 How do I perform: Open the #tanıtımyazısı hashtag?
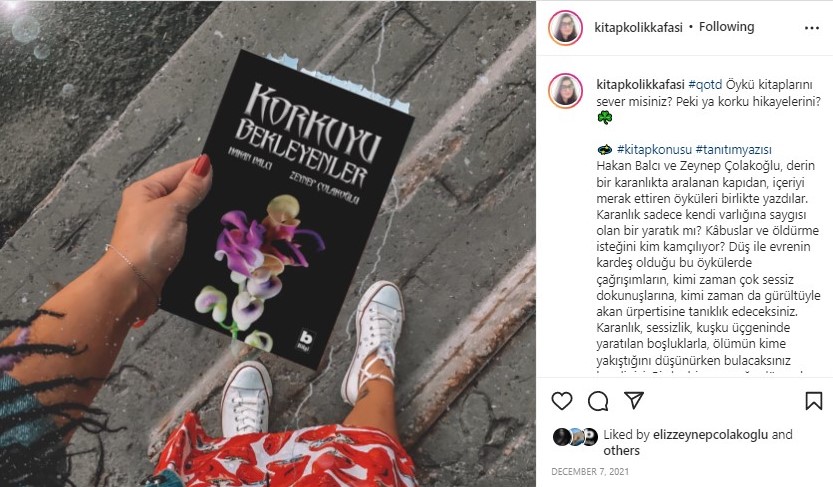733,150
